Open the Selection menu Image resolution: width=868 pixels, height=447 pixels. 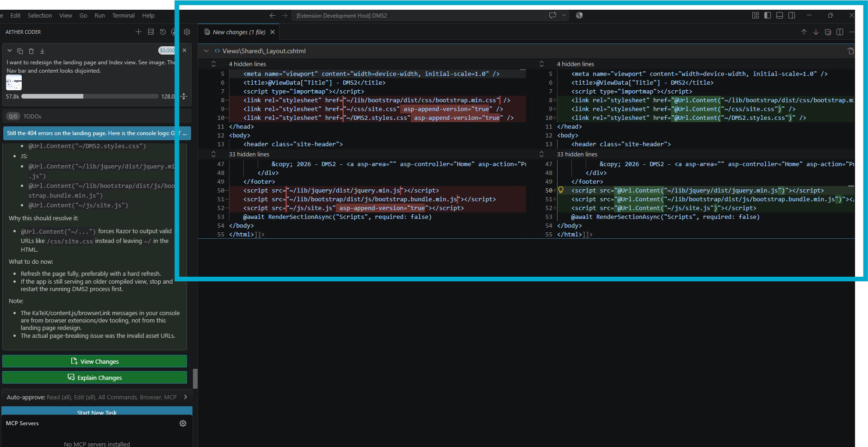pos(40,15)
